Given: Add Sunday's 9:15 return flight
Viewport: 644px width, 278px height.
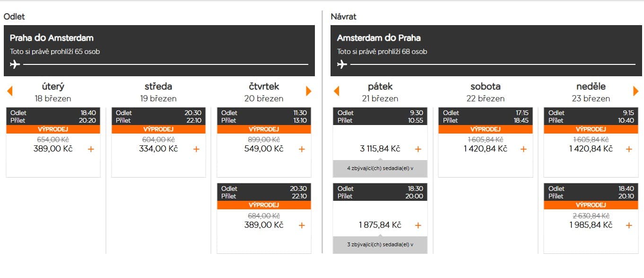Looking at the screenshot, I should (x=629, y=149).
